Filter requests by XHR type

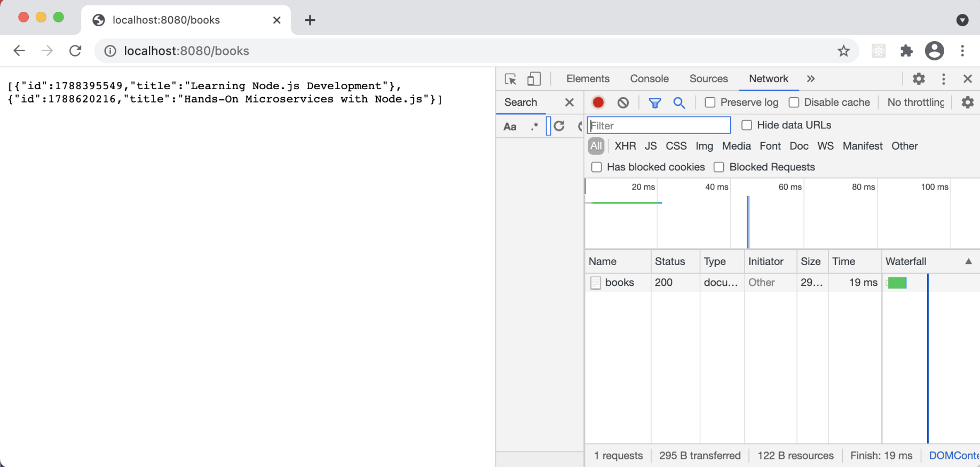[625, 146]
